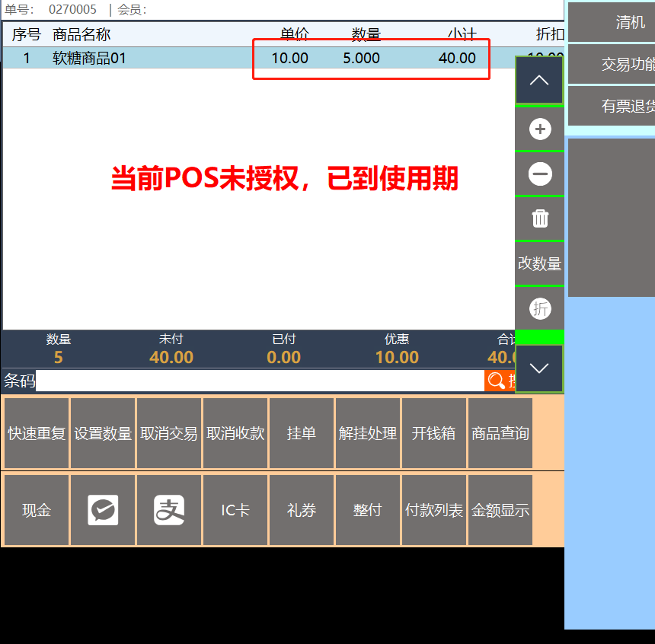655x644 pixels.
Task: Click order number 0270005
Action: tap(72, 9)
